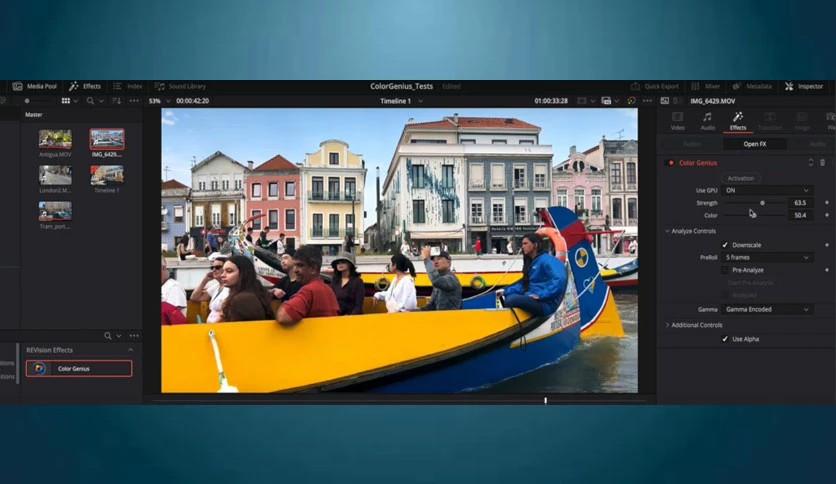Select the Fusion effects sub-tab
836x484 pixels.
(692, 144)
